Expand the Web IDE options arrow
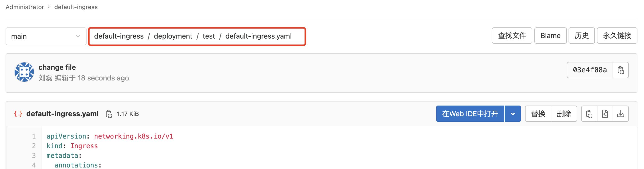644x169 pixels. (513, 114)
